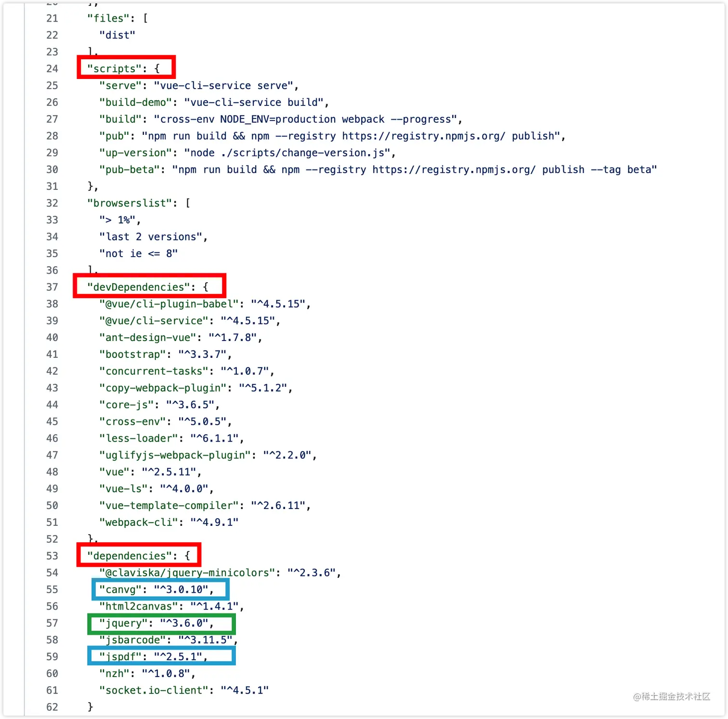Select the "build-demo" script entry
The height and width of the screenshot is (719, 728).
(214, 103)
